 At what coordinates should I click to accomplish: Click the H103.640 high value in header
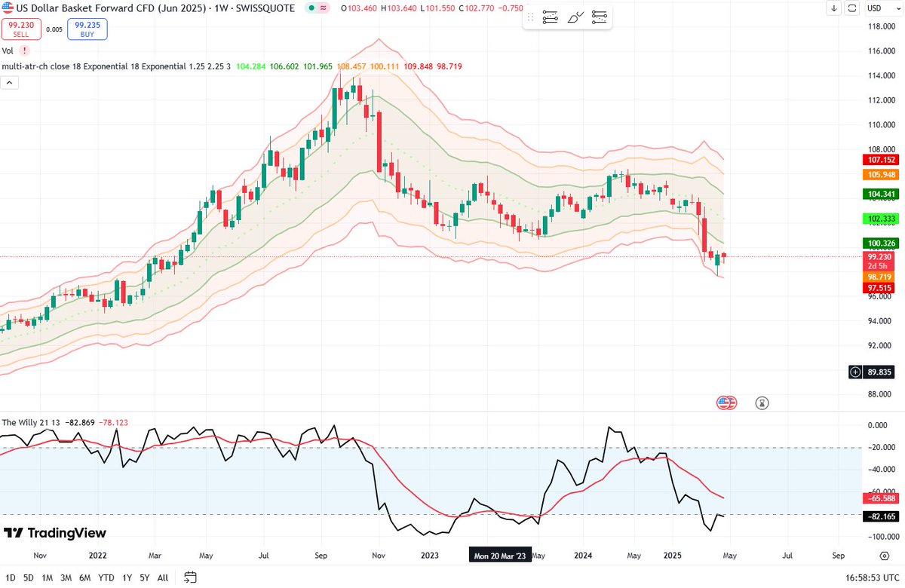coord(400,8)
